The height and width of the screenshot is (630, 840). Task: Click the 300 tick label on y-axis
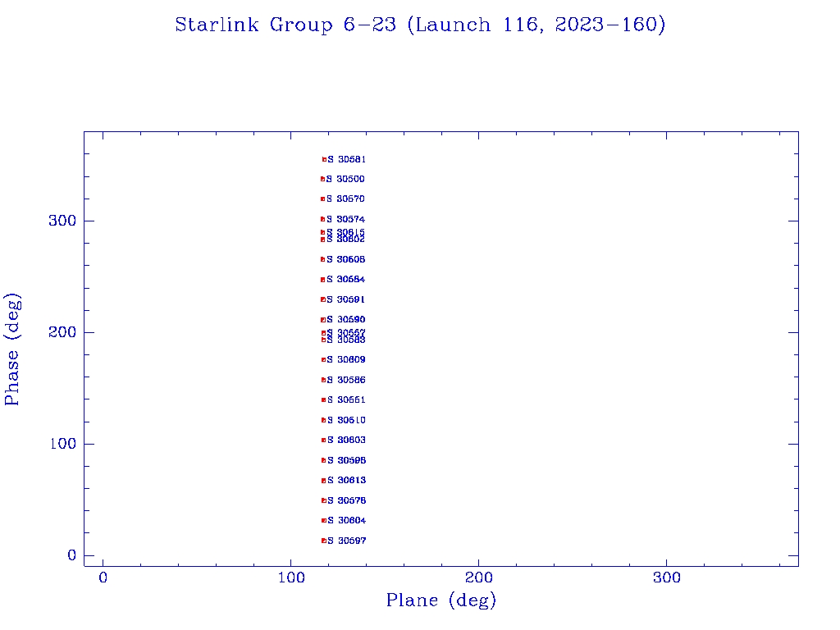point(62,221)
